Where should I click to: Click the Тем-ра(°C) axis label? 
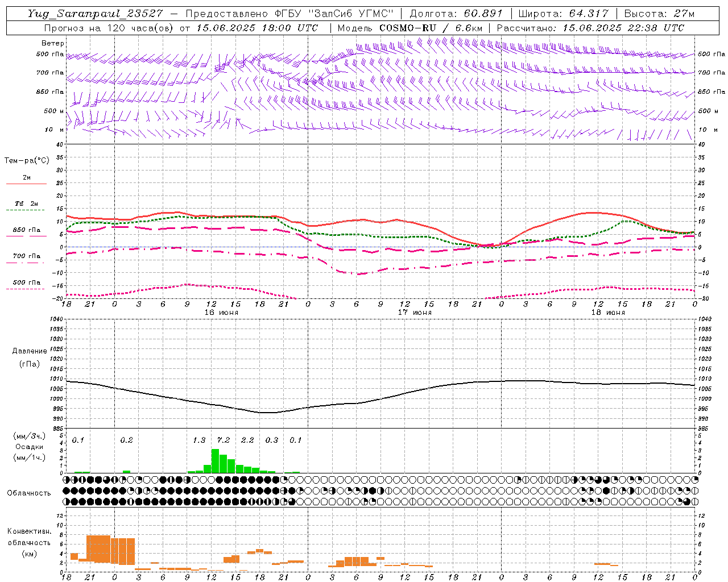click(x=27, y=161)
